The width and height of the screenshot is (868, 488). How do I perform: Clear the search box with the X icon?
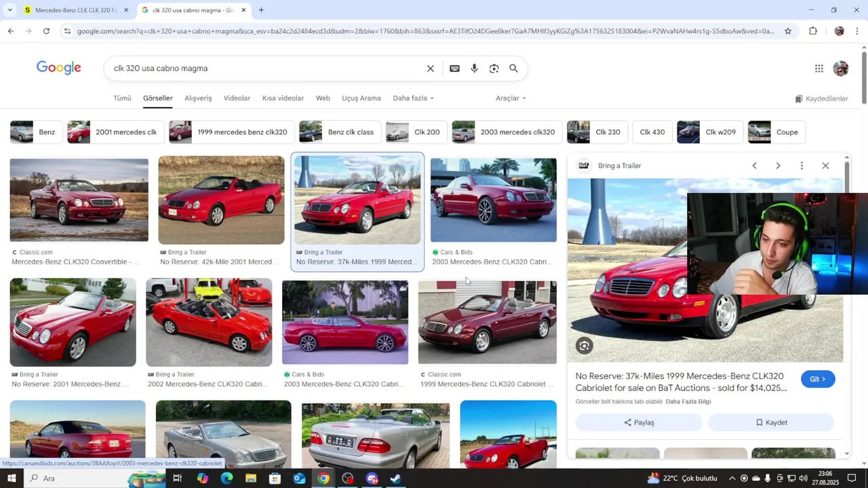(430, 68)
